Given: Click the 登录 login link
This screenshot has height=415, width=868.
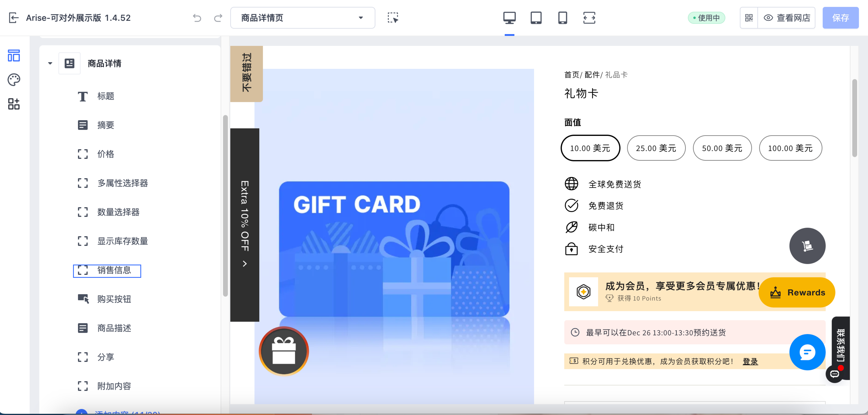Looking at the screenshot, I should click(750, 361).
